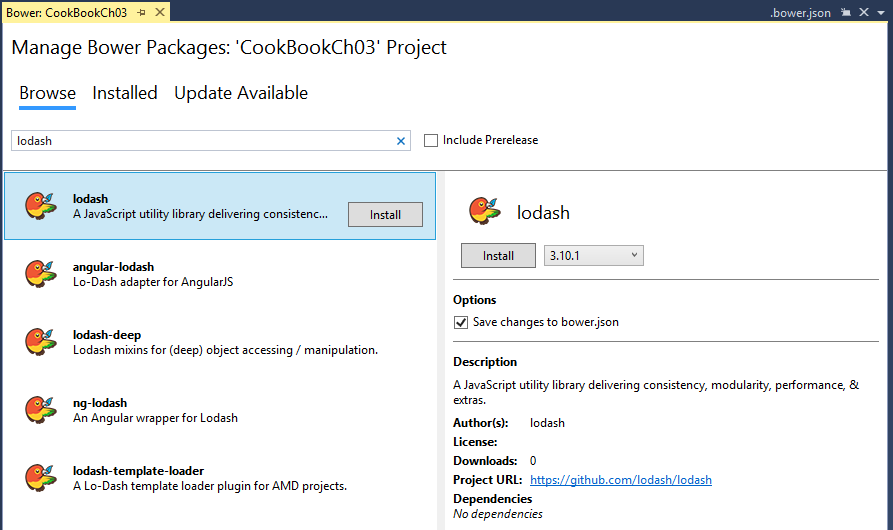Click the lodash package bird icon in list
This screenshot has width=893, height=530.
40,206
